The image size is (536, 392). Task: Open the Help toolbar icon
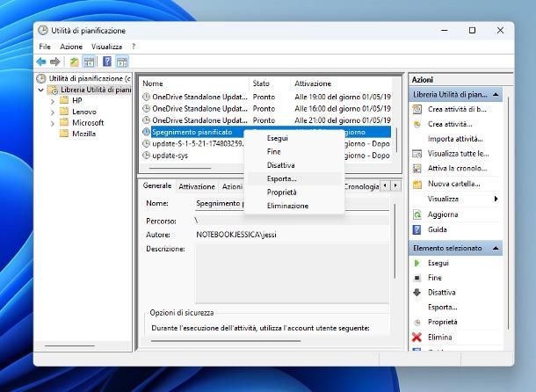pyautogui.click(x=107, y=62)
